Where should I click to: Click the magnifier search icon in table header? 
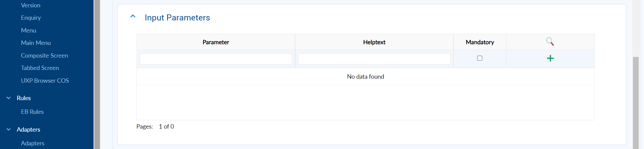(x=550, y=42)
